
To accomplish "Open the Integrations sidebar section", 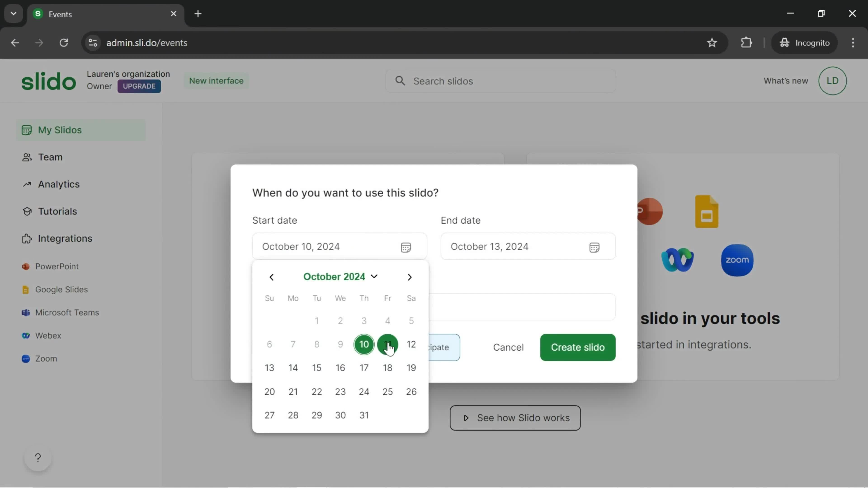I will tap(65, 238).
